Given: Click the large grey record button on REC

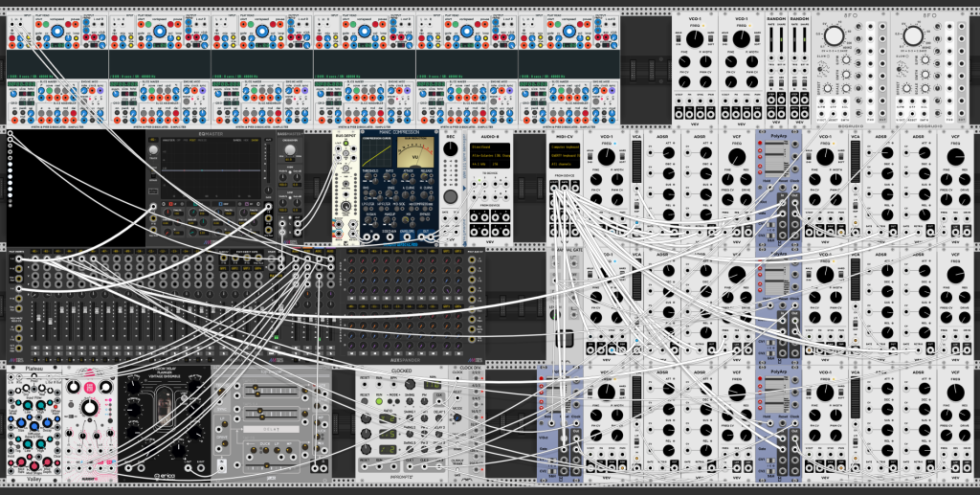Looking at the screenshot, I should pyautogui.click(x=451, y=197).
